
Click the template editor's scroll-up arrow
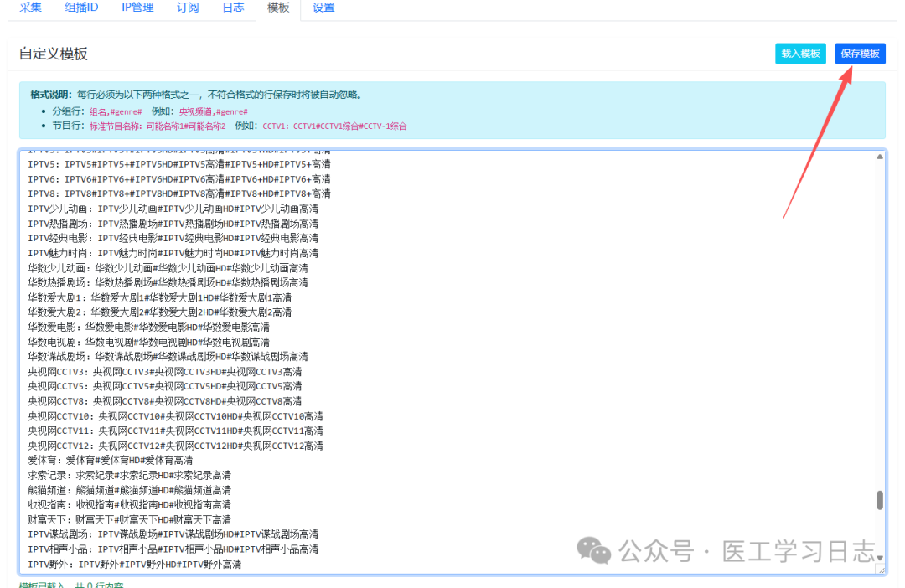880,157
